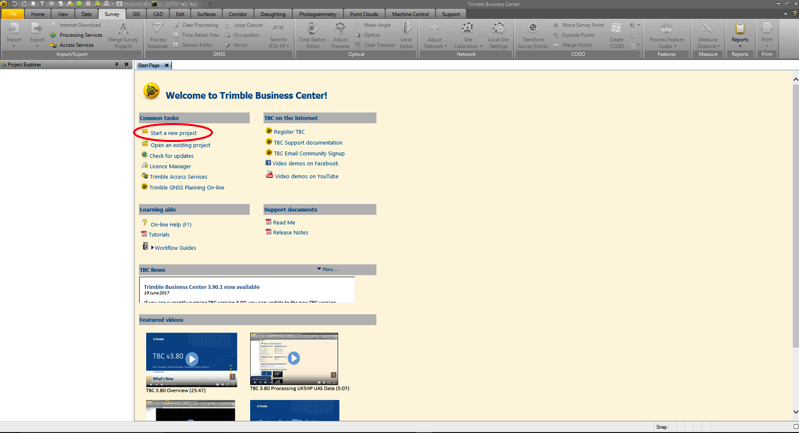The width and height of the screenshot is (799, 433).
Task: Click the Undo arrow in quick access toolbar
Action: [x=14, y=4]
